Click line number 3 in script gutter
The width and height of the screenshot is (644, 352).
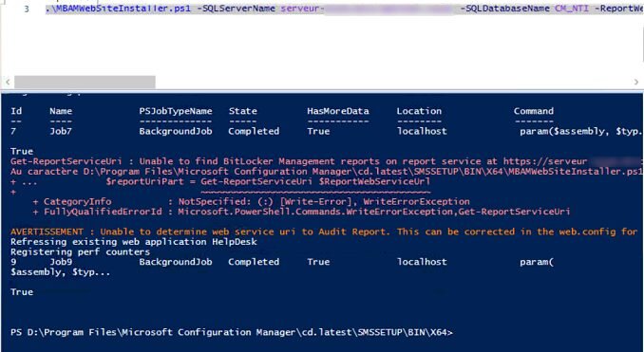point(27,9)
